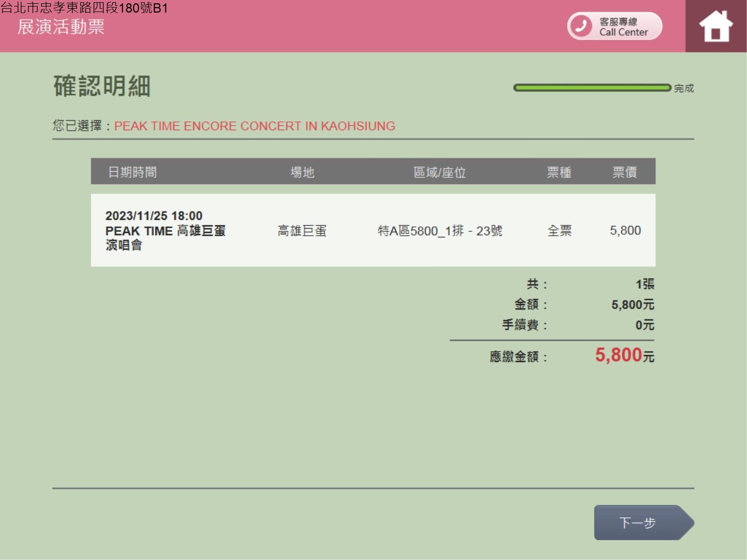Click the 區域/座位 column header
747x560 pixels.
point(439,172)
